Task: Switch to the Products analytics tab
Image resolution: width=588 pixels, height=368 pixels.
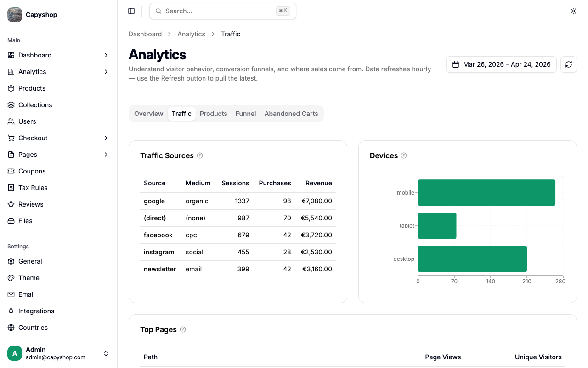Action: (x=214, y=114)
